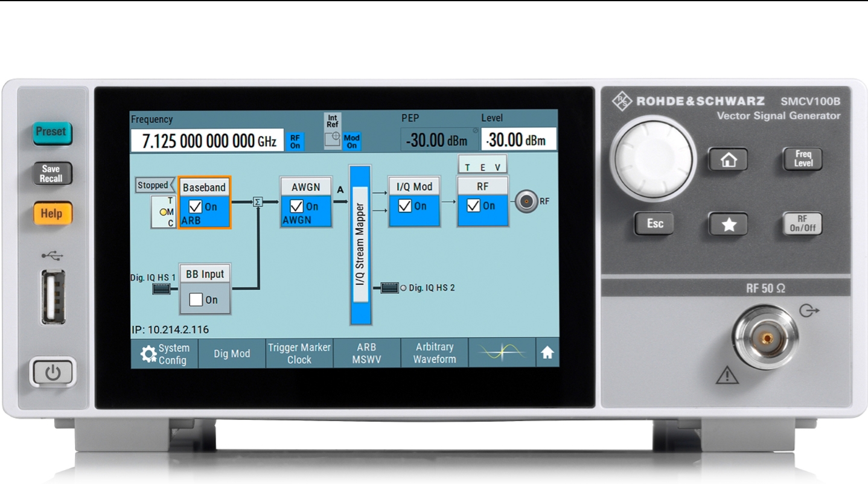Enable the BB Input On checkbox

click(196, 300)
